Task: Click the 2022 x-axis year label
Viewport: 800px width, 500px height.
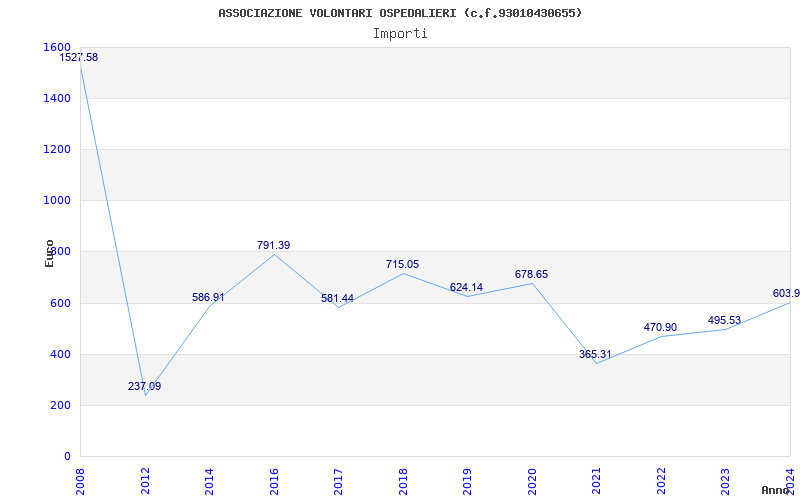Action: [662, 480]
